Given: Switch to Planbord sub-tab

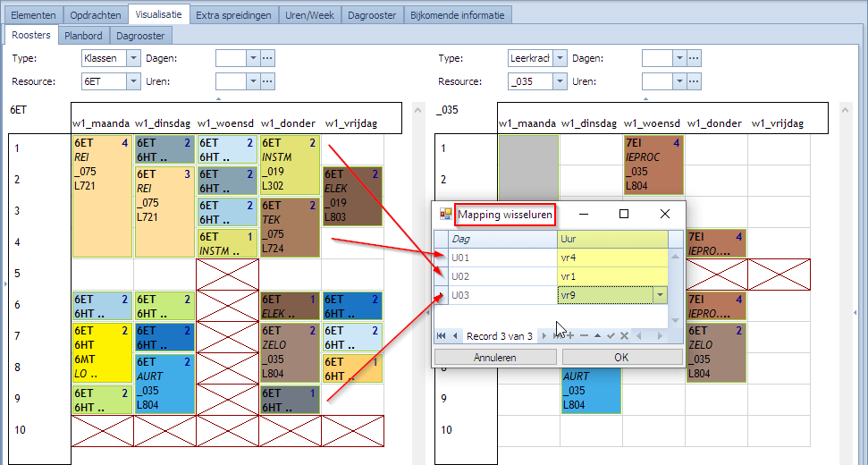Looking at the screenshot, I should (84, 36).
